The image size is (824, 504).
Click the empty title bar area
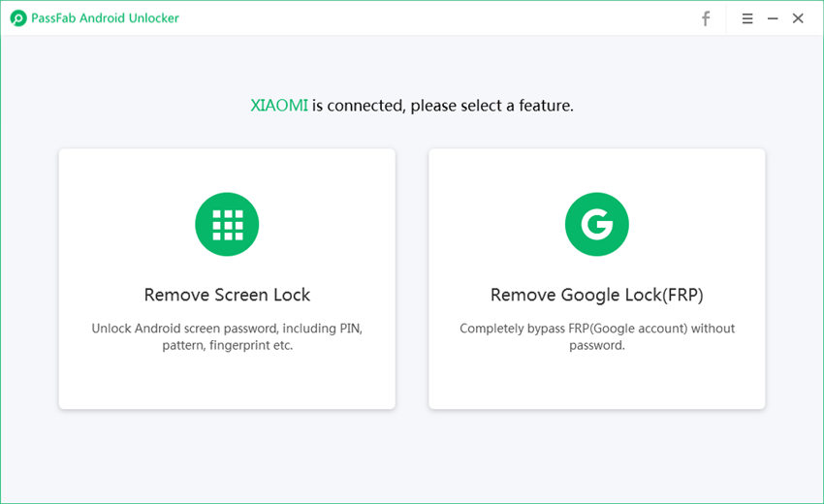(436, 18)
